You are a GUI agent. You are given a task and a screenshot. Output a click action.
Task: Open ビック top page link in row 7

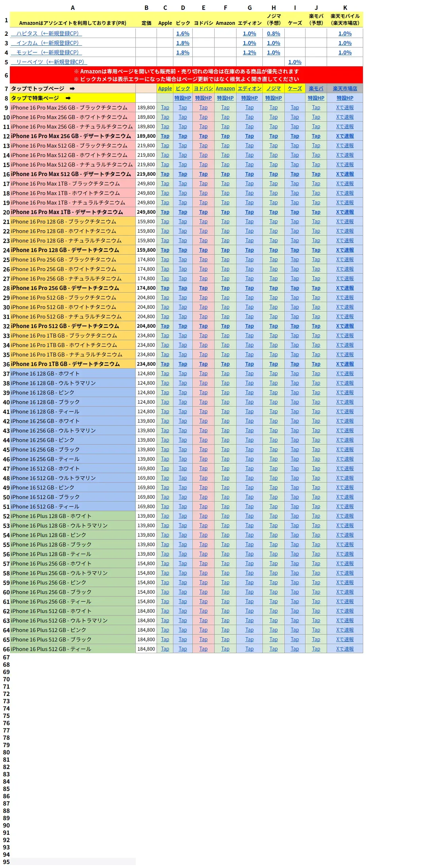[x=183, y=88]
